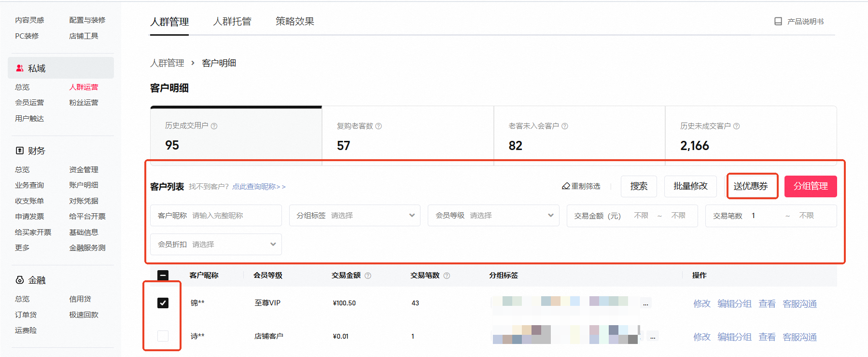Click the 金融 section icon
Screen dimensions: 868x357
pos(20,280)
